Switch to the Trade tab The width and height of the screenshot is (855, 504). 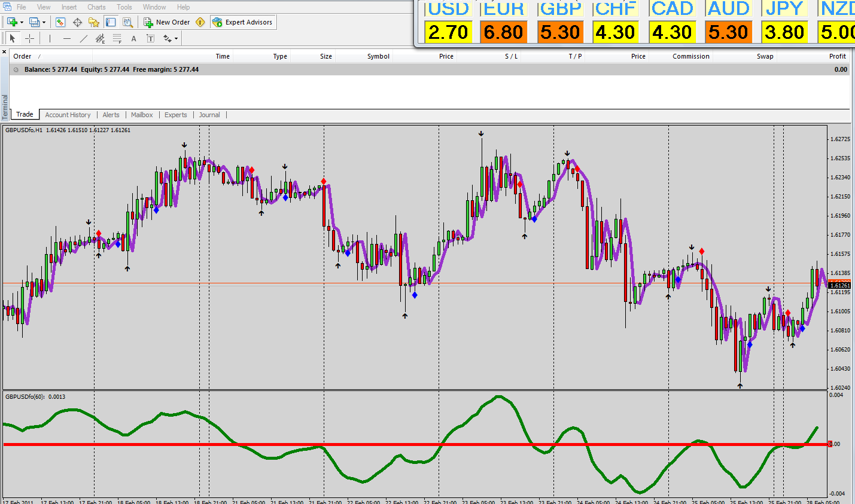coord(25,114)
